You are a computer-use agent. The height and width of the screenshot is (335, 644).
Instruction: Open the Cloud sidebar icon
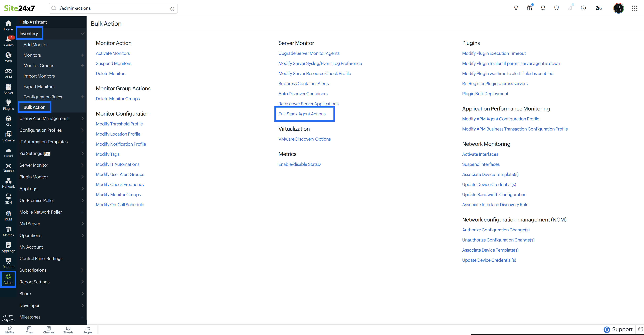click(8, 153)
